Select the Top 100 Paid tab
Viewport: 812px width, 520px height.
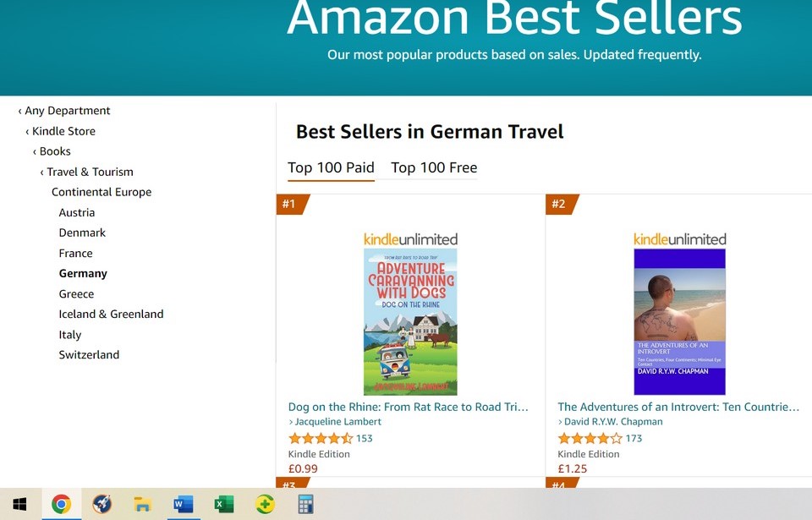[331, 167]
